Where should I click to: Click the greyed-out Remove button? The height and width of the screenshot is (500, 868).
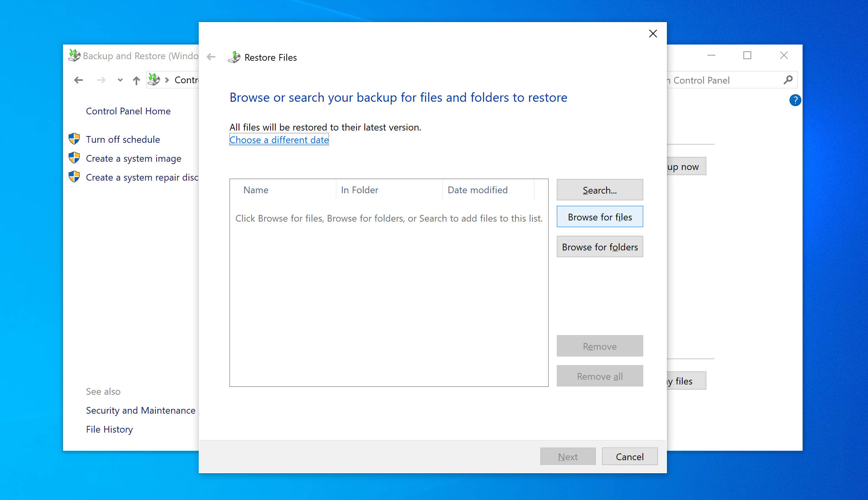(599, 346)
